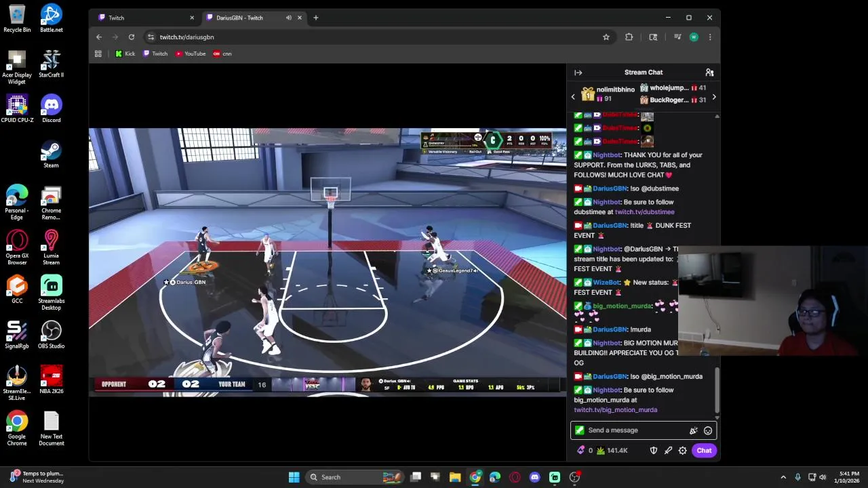Open Chrome media controls icon
868x488 pixels.
click(x=677, y=37)
